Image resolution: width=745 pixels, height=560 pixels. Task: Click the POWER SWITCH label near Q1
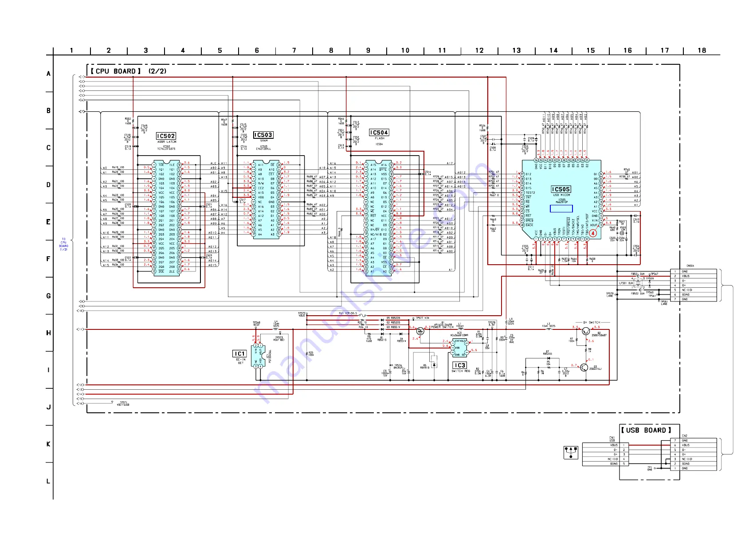click(x=442, y=327)
